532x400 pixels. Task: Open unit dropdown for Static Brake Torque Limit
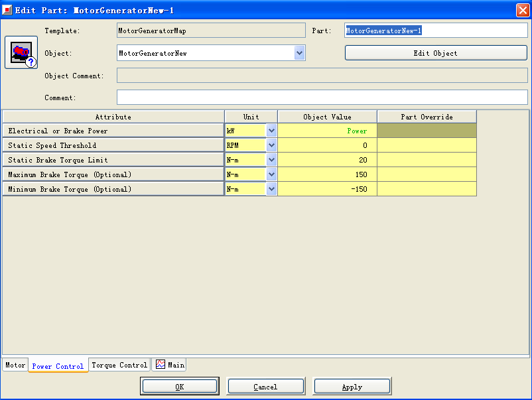271,160
